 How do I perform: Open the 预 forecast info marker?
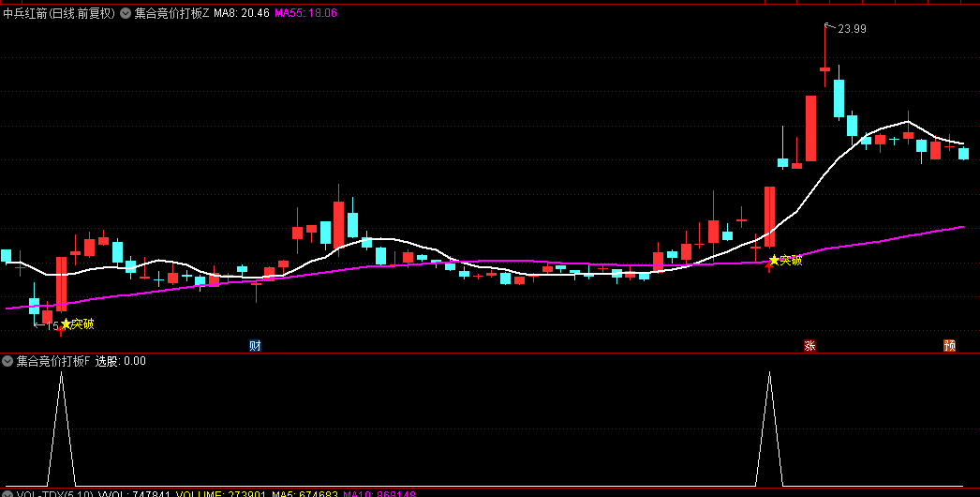click(x=949, y=345)
